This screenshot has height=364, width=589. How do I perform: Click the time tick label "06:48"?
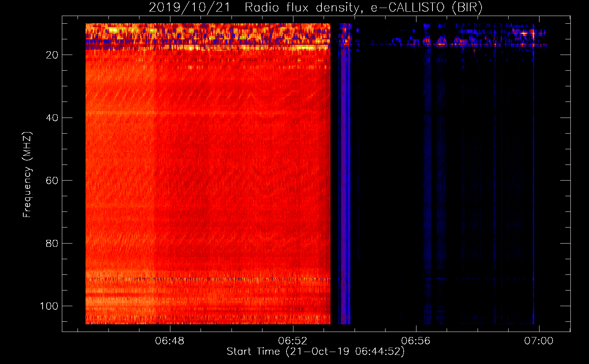(170, 341)
